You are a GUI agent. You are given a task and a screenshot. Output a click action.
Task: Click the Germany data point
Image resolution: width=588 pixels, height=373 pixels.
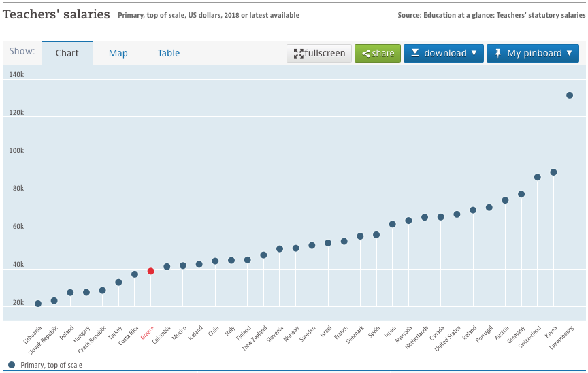521,194
